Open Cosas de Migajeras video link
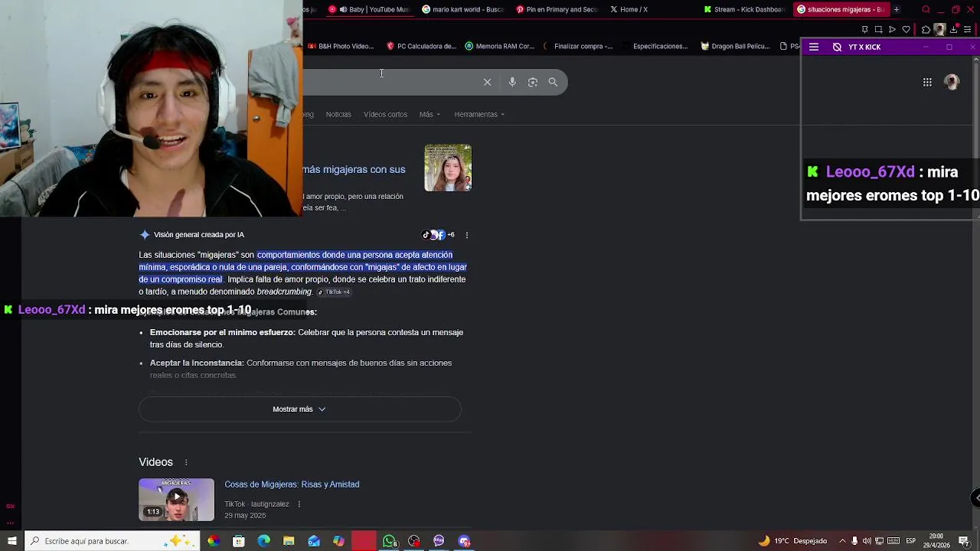The width and height of the screenshot is (980, 551). tap(292, 484)
